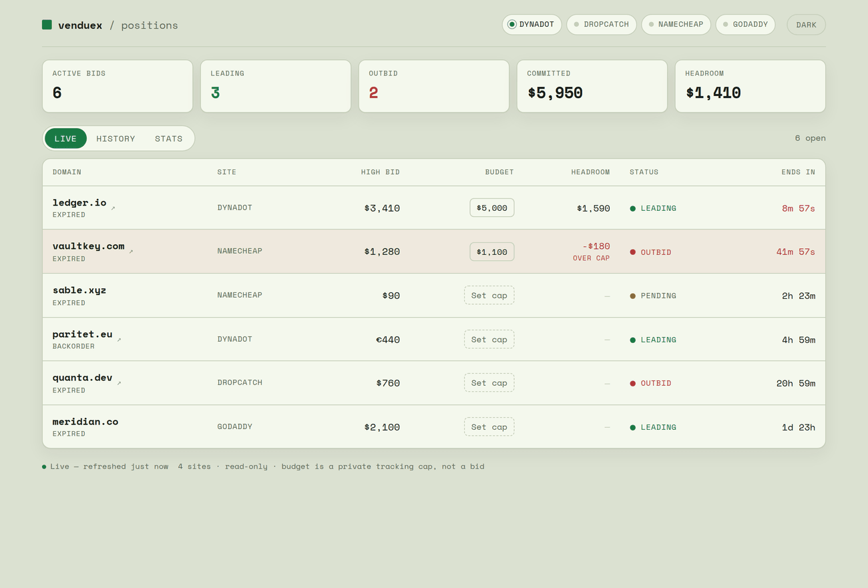Click the BUDGET column header
Image resolution: width=868 pixels, height=588 pixels.
click(499, 172)
